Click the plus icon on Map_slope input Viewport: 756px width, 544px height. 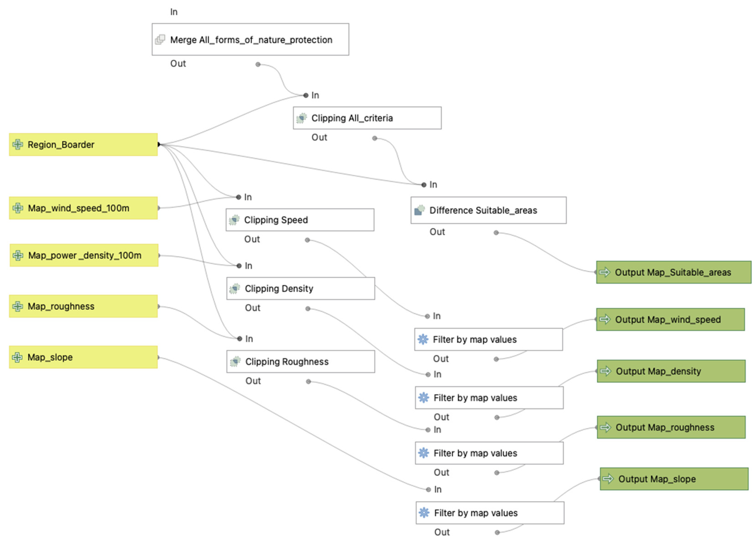pos(17,357)
